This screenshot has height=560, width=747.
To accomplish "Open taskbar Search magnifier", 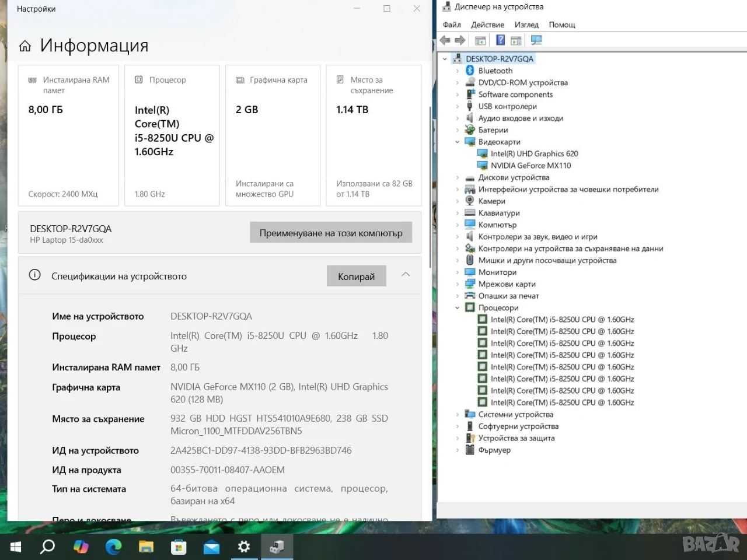I will coord(47,547).
